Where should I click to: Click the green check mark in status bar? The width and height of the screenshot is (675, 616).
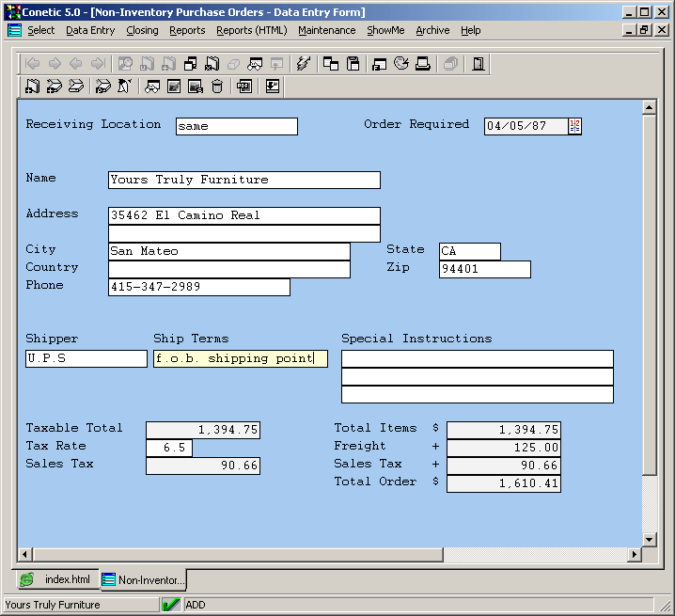(x=171, y=605)
